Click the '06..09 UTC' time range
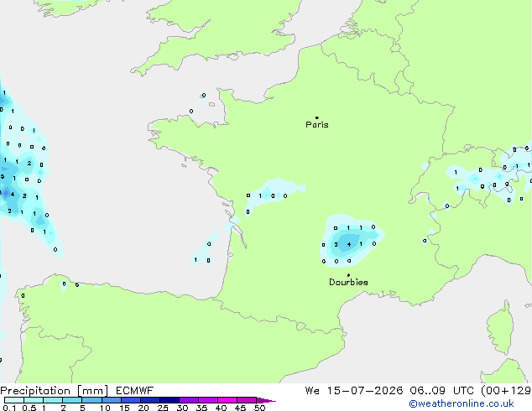Viewport: 532px width, 411px height. point(443,391)
